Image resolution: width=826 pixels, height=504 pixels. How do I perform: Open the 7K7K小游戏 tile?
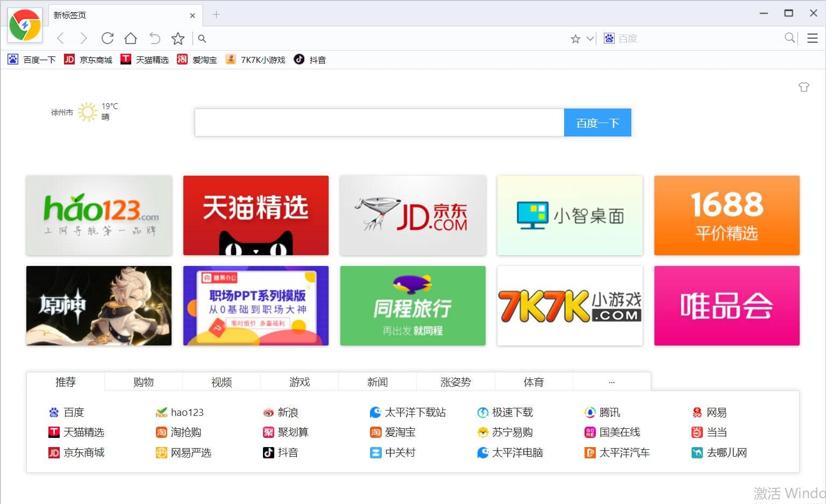click(570, 306)
